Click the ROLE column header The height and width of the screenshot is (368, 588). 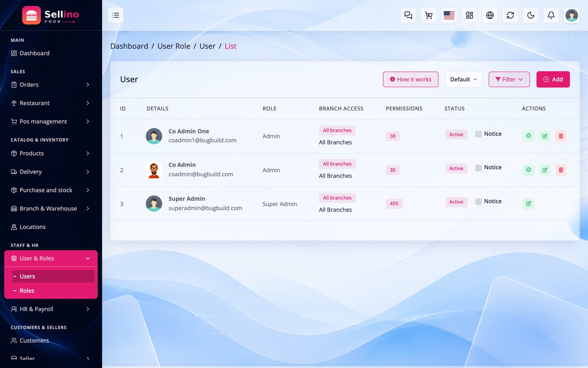[269, 108]
